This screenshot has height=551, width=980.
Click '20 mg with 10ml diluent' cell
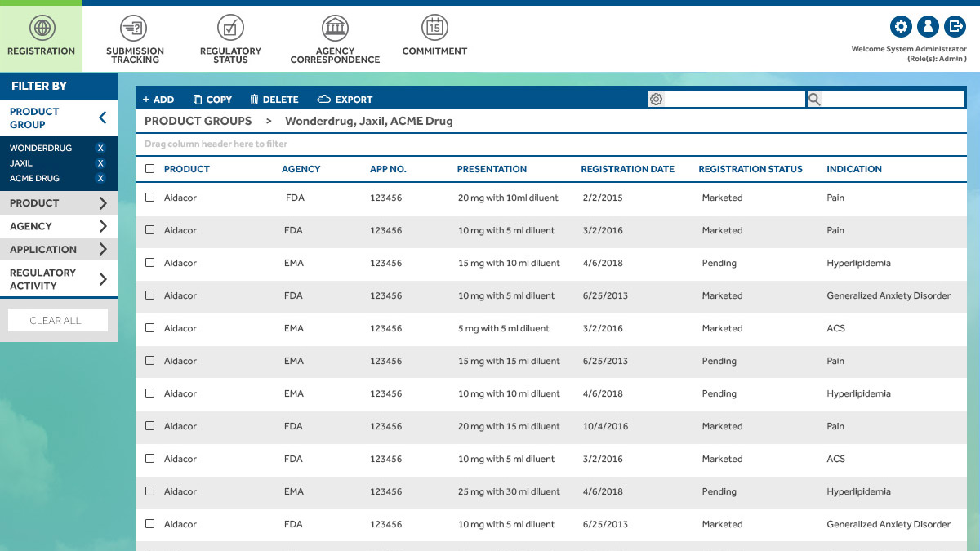click(508, 198)
